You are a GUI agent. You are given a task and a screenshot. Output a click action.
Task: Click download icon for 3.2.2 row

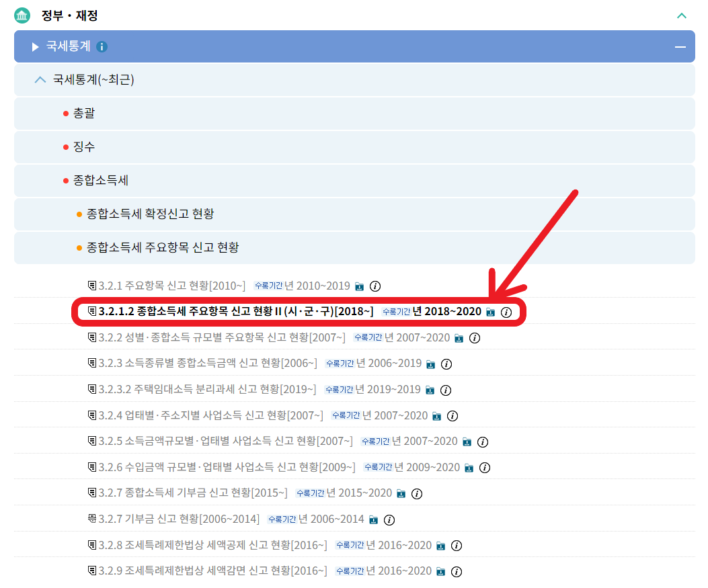click(x=459, y=339)
